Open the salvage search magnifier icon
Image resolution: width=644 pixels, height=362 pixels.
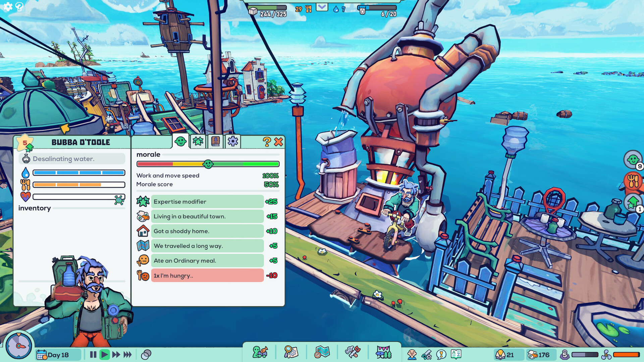pos(290,352)
